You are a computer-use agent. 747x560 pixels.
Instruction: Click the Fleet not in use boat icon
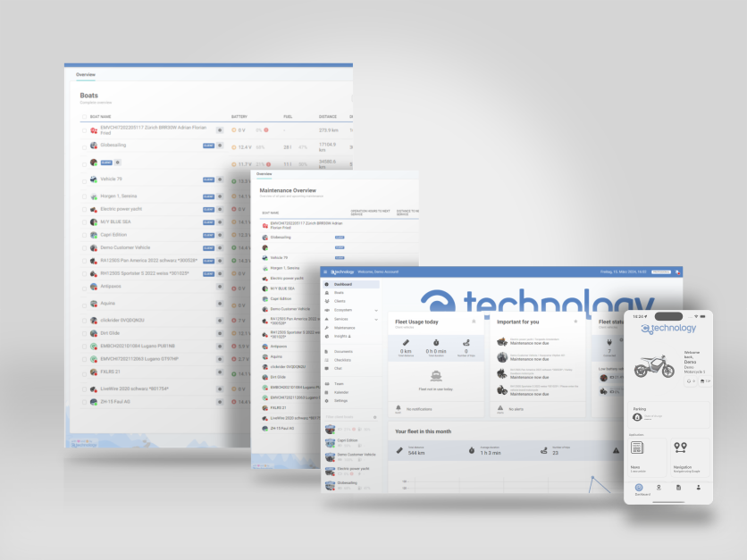pos(436,377)
